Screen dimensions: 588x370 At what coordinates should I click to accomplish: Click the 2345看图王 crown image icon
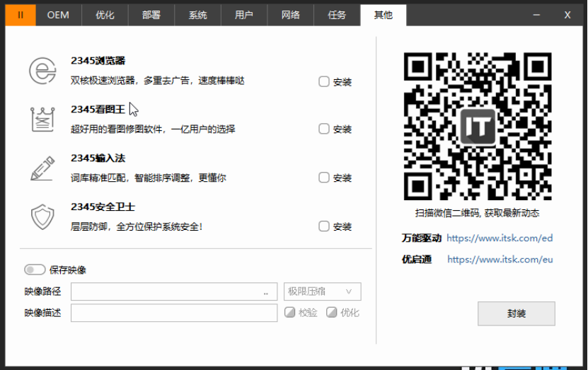coord(42,120)
